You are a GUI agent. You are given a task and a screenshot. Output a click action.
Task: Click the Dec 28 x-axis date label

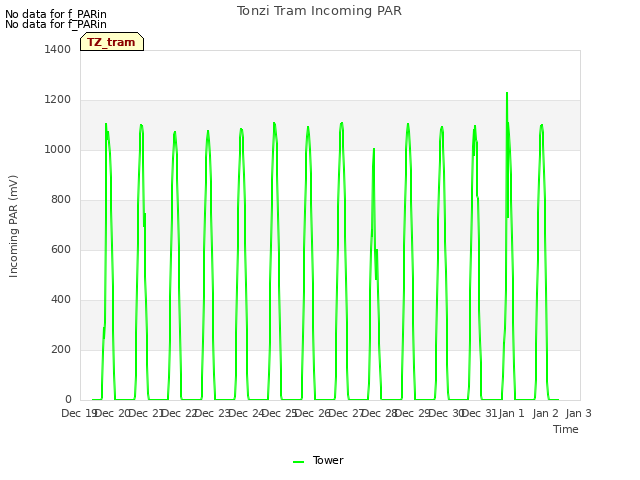(380, 413)
